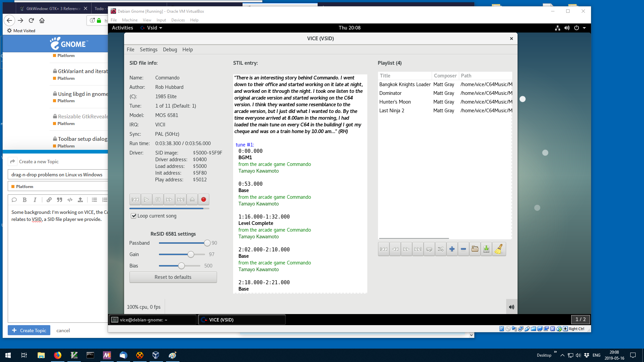Switch to vice@debian-gnome terminal in window list

pos(153,320)
